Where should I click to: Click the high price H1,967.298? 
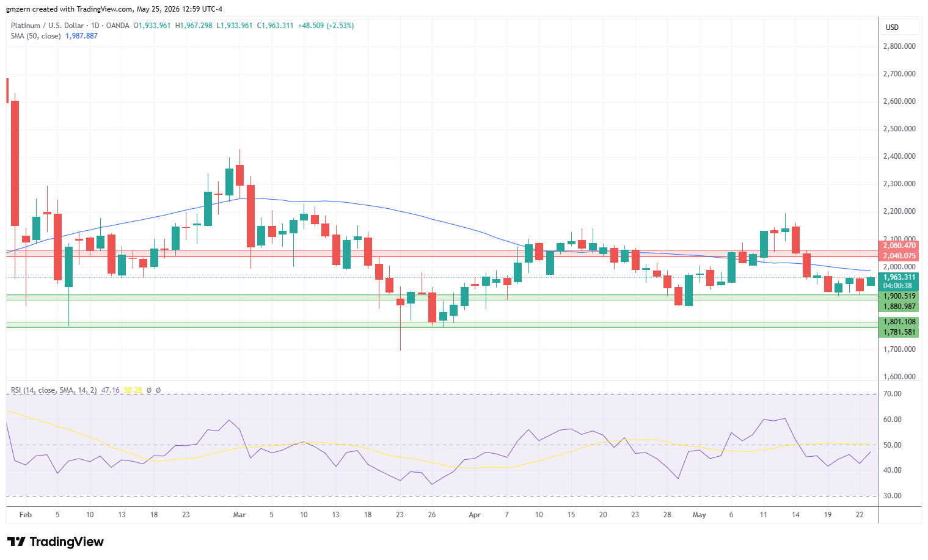tap(194, 26)
